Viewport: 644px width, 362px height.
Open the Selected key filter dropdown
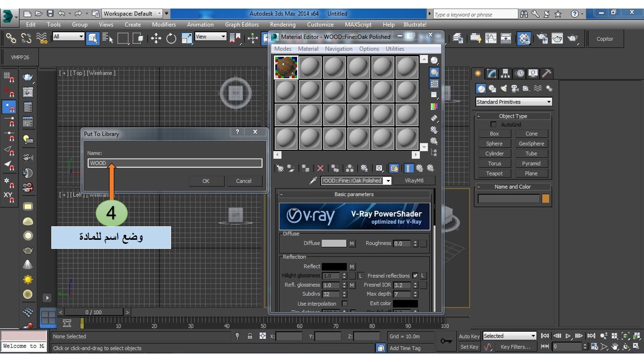[x=510, y=336]
